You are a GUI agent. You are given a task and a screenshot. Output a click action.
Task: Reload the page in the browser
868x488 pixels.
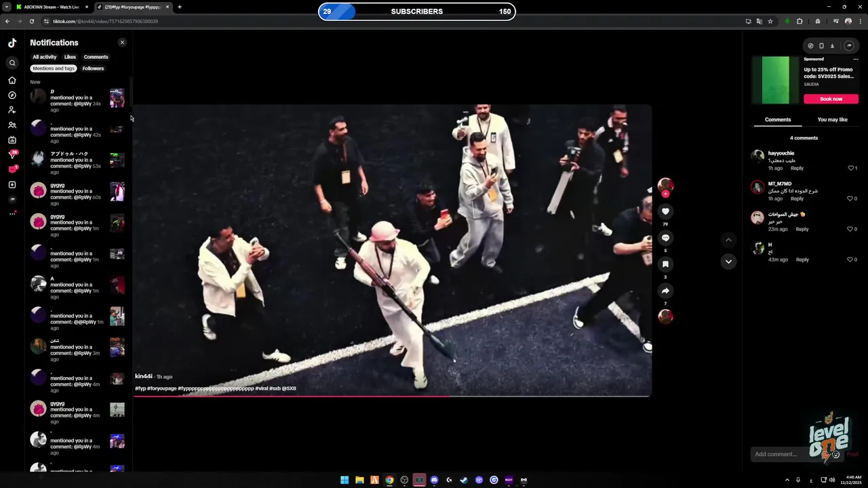click(31, 21)
